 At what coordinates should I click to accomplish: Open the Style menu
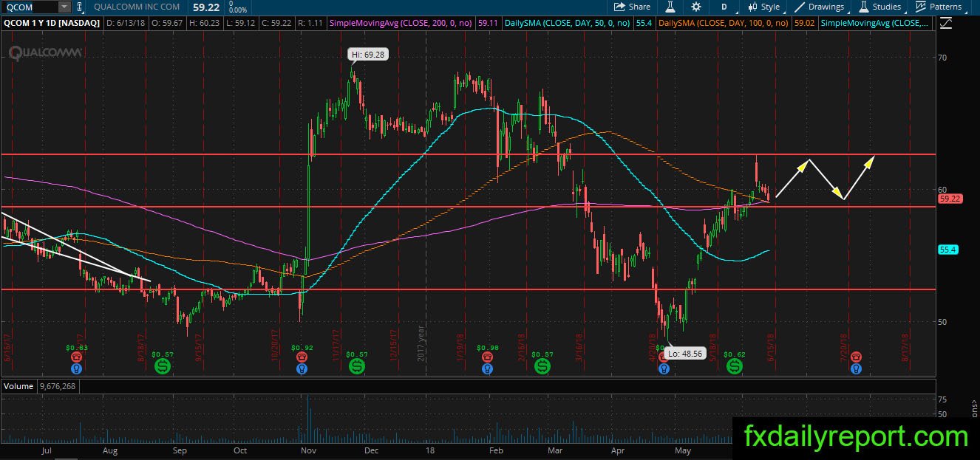[763, 7]
